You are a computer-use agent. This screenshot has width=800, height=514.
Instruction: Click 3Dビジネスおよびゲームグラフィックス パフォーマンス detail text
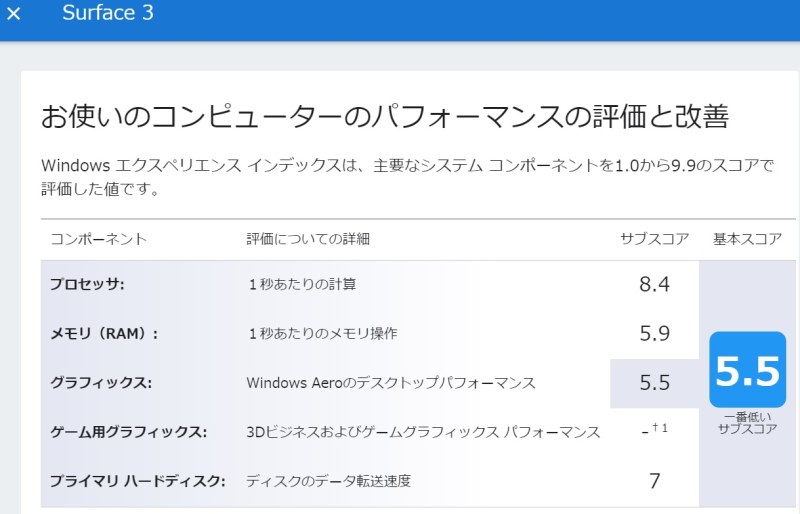point(423,432)
